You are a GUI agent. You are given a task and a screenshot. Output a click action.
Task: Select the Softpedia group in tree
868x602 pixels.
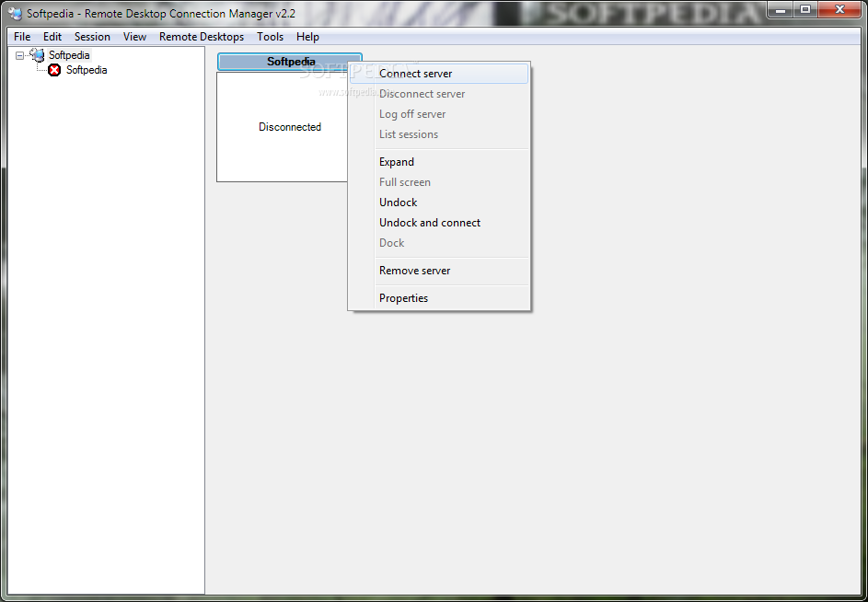coord(69,55)
